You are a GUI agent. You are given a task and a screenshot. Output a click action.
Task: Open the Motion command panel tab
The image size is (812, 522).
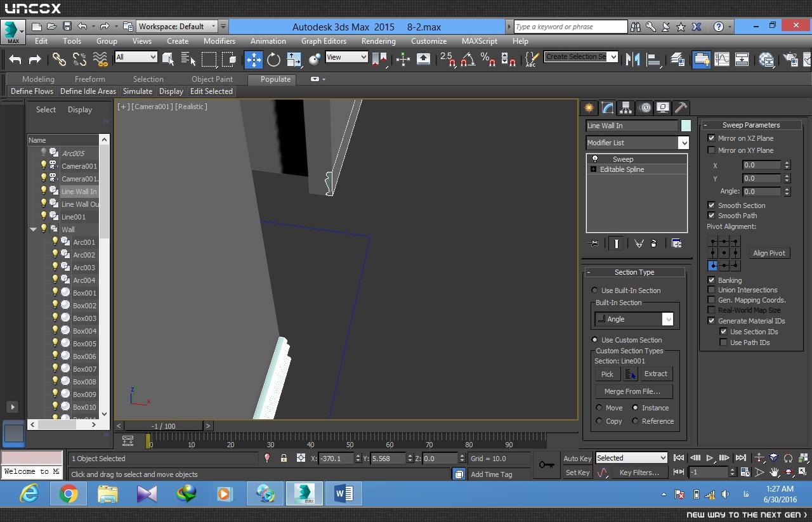pos(645,107)
